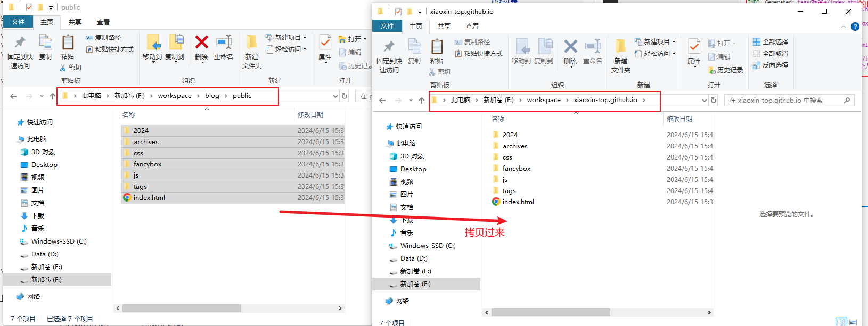Open the Easy Access dropdown in public window
Image resolution: width=868 pixels, height=326 pixels.
[x=291, y=49]
